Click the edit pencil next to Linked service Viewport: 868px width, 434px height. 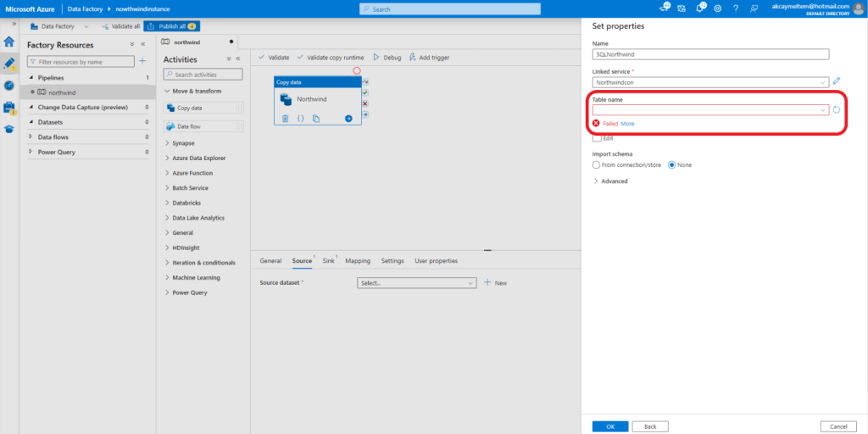837,81
